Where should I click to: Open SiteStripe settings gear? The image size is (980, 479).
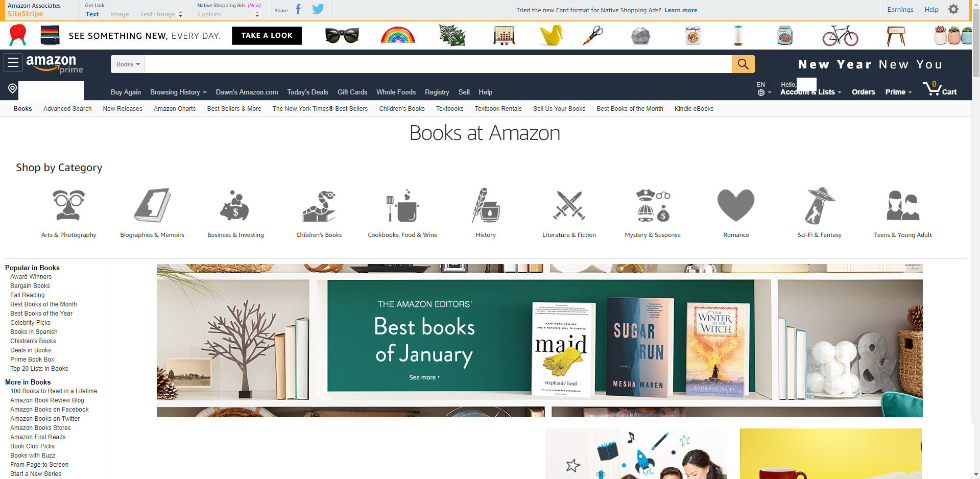point(953,9)
